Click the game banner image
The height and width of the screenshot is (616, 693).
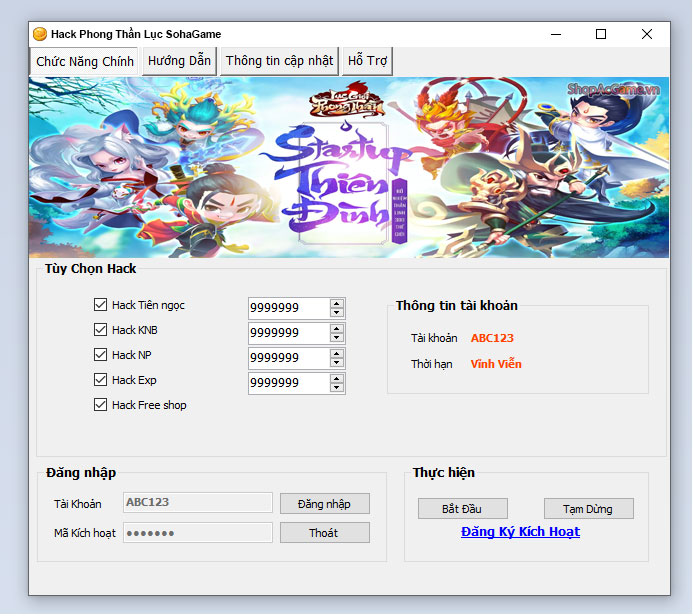click(x=349, y=167)
